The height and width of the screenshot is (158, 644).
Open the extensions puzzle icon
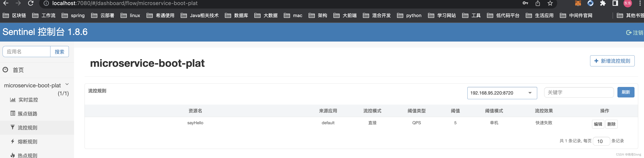[603, 3]
